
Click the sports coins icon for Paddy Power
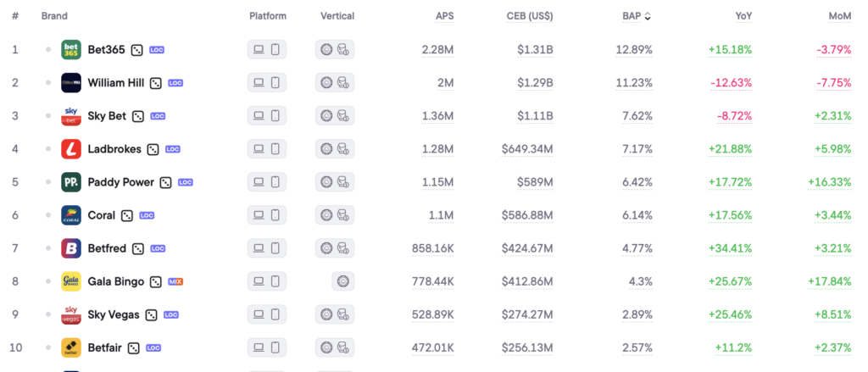(343, 182)
